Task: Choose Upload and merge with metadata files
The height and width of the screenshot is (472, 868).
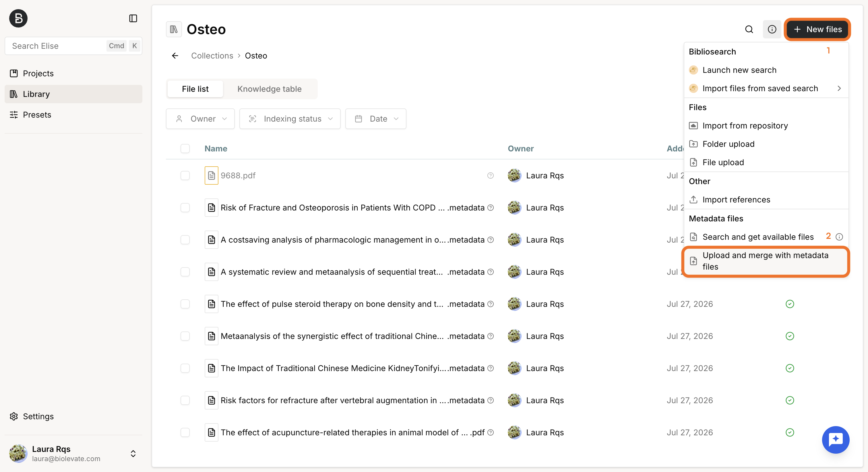Action: (x=766, y=261)
